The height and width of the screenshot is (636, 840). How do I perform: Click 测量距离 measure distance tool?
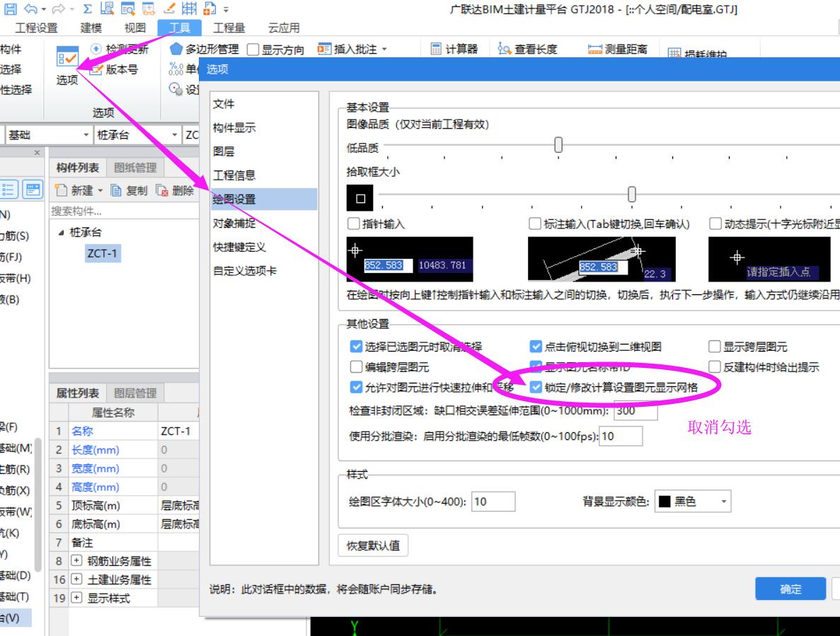tap(617, 50)
